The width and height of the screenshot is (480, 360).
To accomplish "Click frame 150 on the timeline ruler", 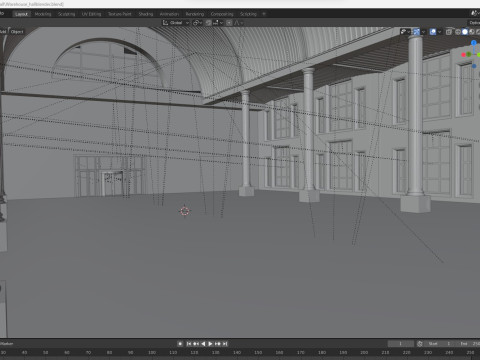I will tap(258, 352).
